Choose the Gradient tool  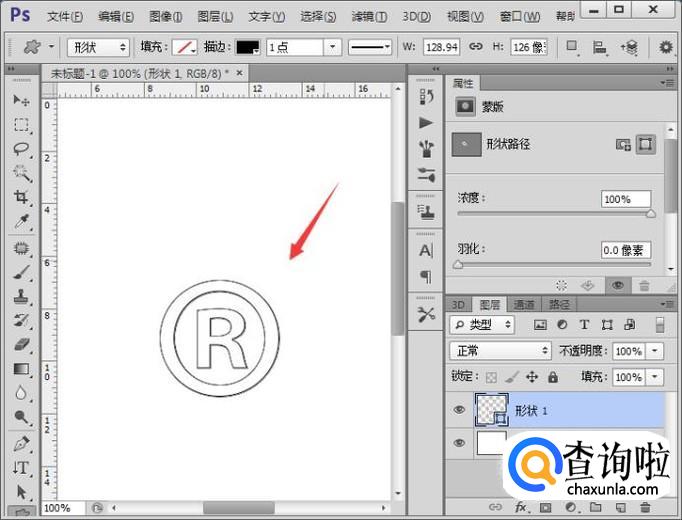(x=21, y=369)
